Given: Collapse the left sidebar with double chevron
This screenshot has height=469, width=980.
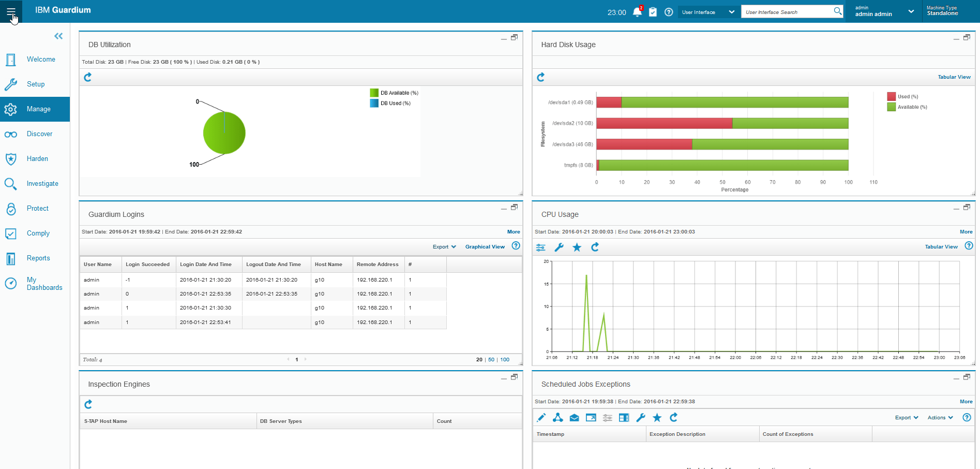Looking at the screenshot, I should click(x=58, y=36).
